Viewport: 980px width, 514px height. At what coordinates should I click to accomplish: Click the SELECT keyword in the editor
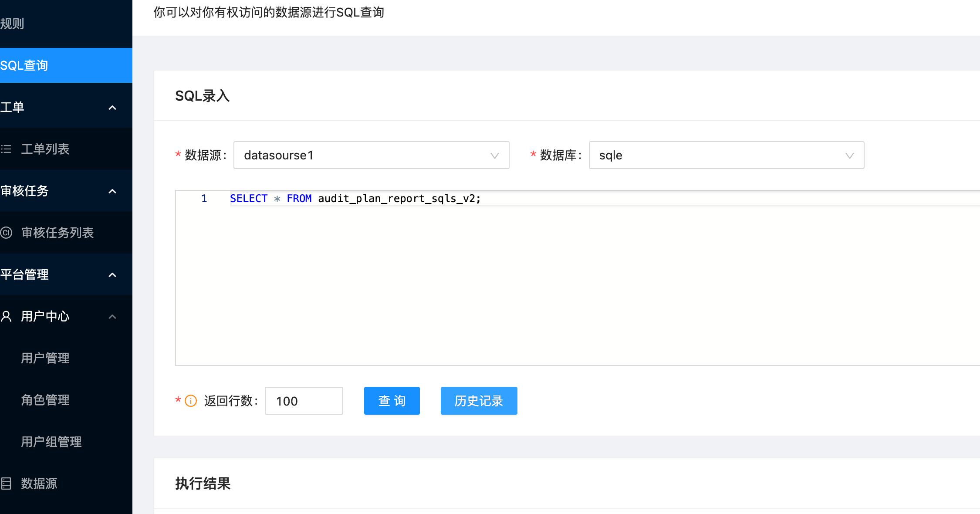click(249, 199)
